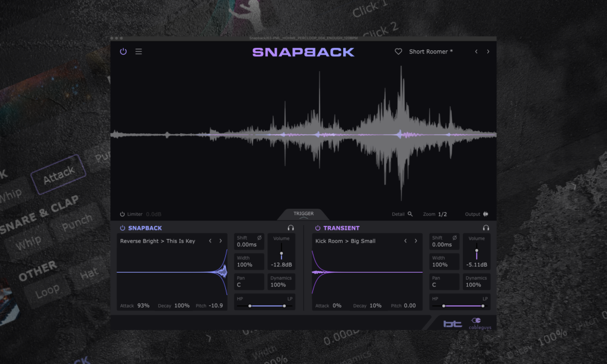Open the Short Roomer preset list
The height and width of the screenshot is (364, 607).
430,52
